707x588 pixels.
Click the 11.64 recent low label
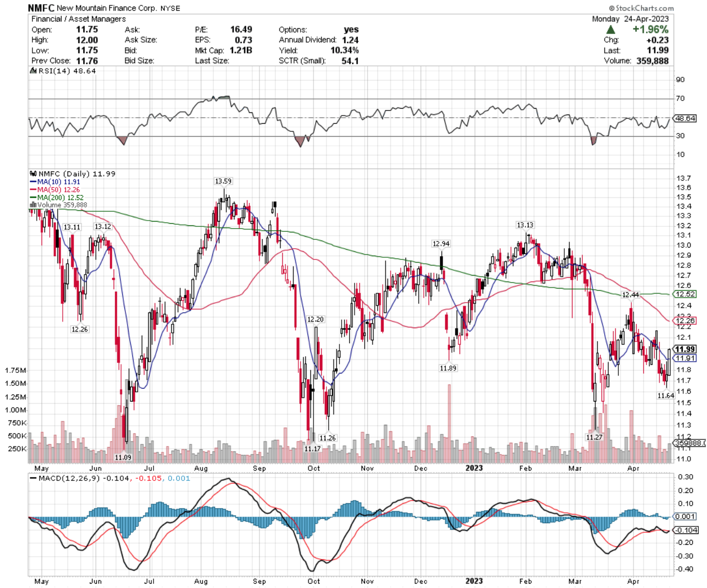pyautogui.click(x=666, y=396)
